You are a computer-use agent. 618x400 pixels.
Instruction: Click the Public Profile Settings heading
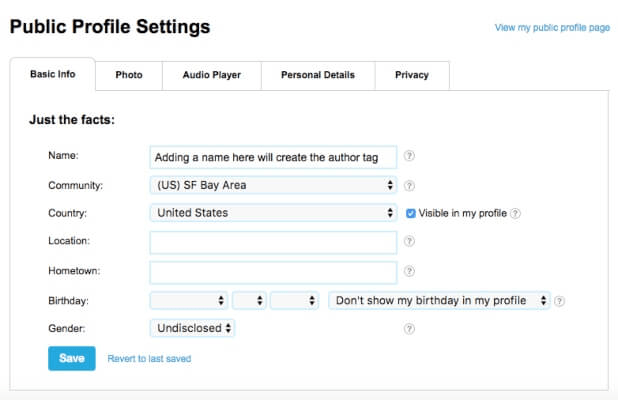[110, 27]
